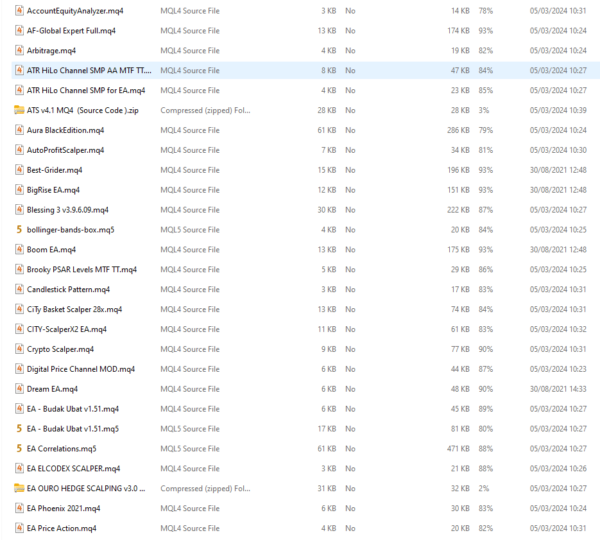Click the MQL5 icon of bollinger-bands-box.mq5
600x540 pixels.
pos(19,230)
